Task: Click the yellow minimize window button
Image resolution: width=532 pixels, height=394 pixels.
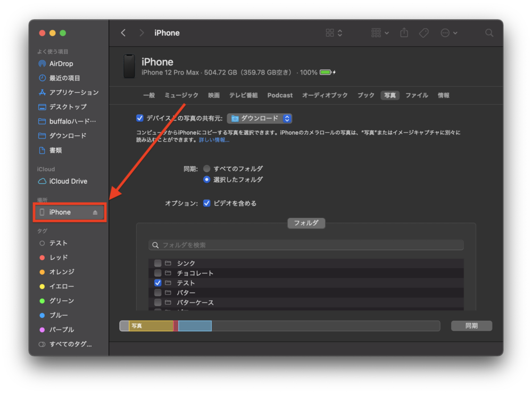Action: (53, 33)
